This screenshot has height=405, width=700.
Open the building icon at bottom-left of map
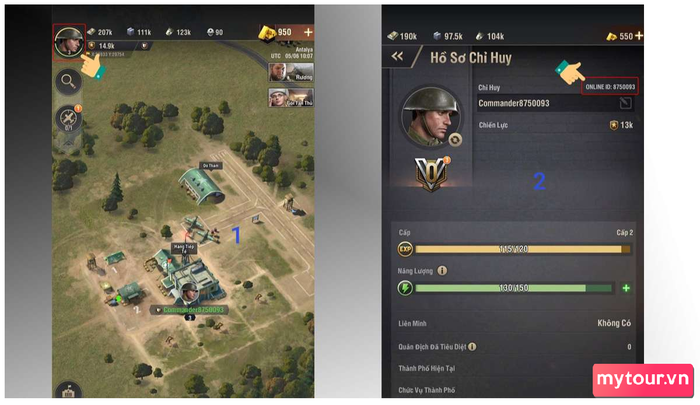point(68,390)
